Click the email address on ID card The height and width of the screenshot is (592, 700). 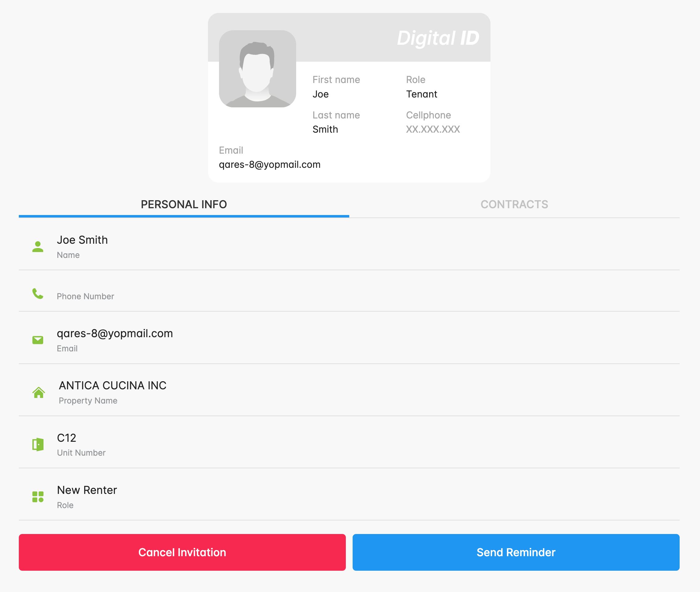pyautogui.click(x=269, y=164)
